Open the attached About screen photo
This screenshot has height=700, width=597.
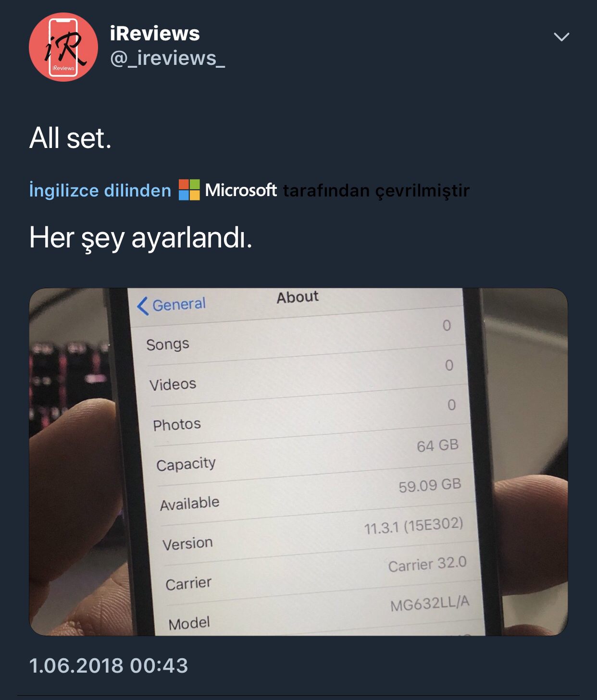pos(298,462)
